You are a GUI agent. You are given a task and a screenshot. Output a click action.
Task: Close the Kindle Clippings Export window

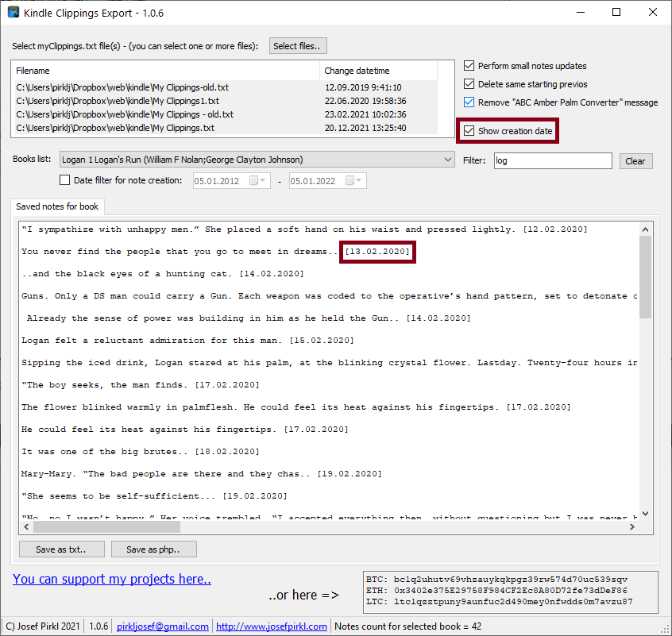click(653, 13)
